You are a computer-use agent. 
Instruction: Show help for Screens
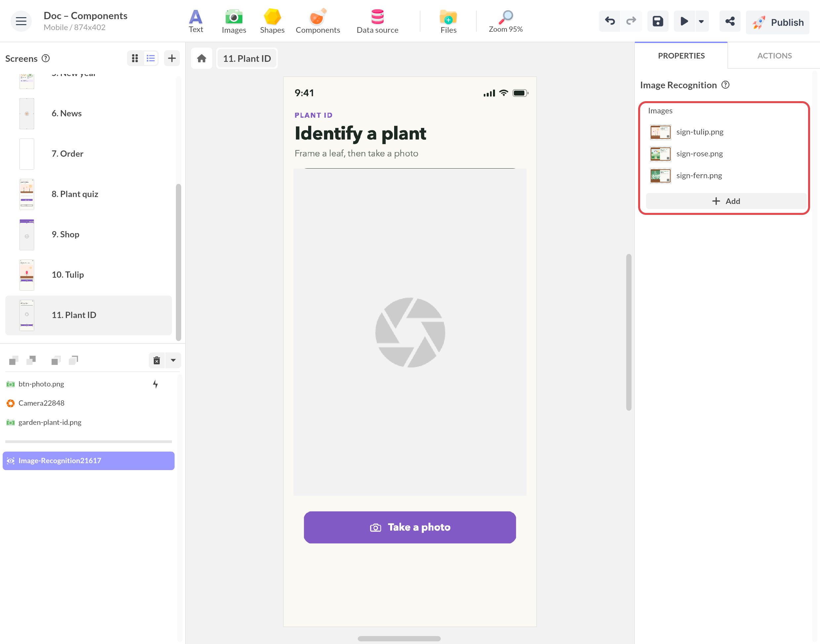(x=46, y=58)
